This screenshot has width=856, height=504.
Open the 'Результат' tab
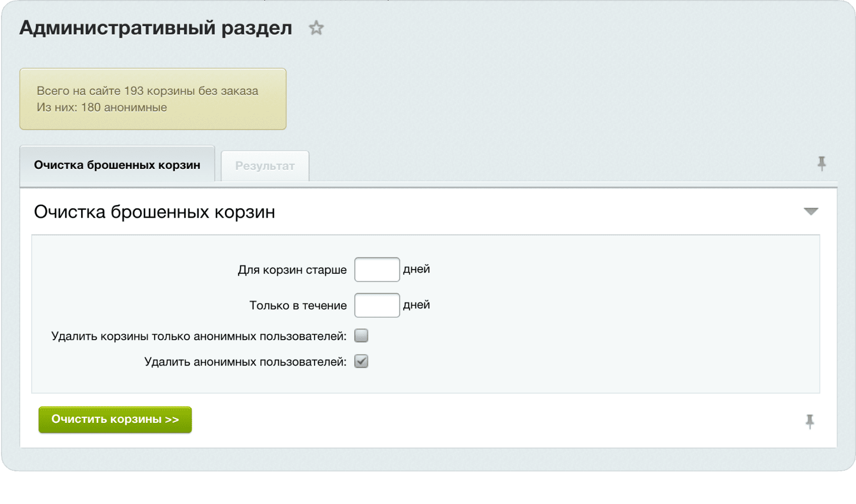tap(265, 165)
